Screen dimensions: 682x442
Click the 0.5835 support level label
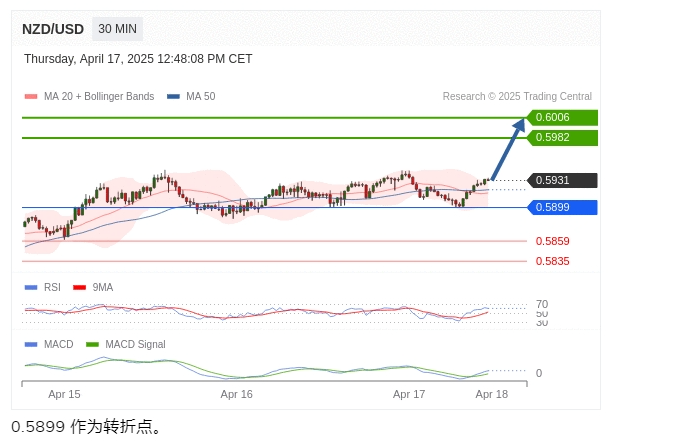coord(552,261)
